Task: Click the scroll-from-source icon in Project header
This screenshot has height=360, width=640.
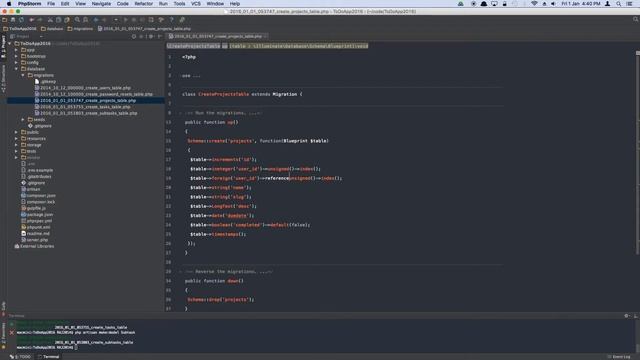Action: click(134, 36)
